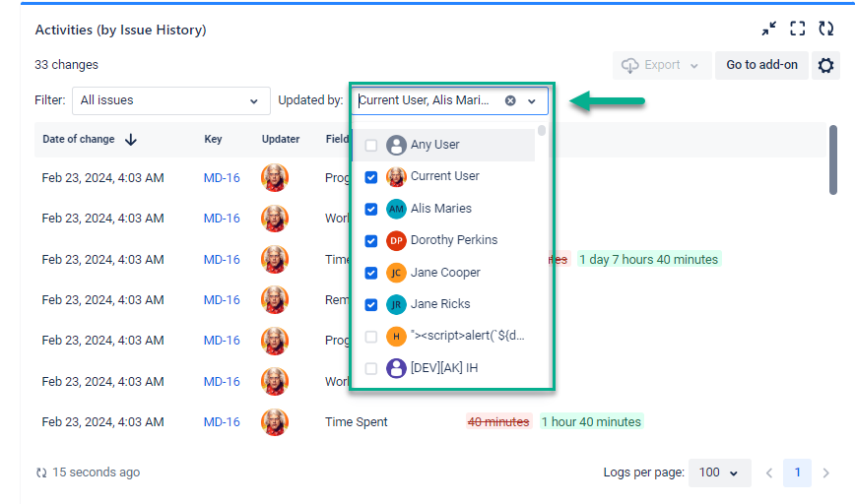Image resolution: width=855 pixels, height=504 pixels.
Task: Collapse the Updated by dropdown chevron
Action: pos(532,100)
